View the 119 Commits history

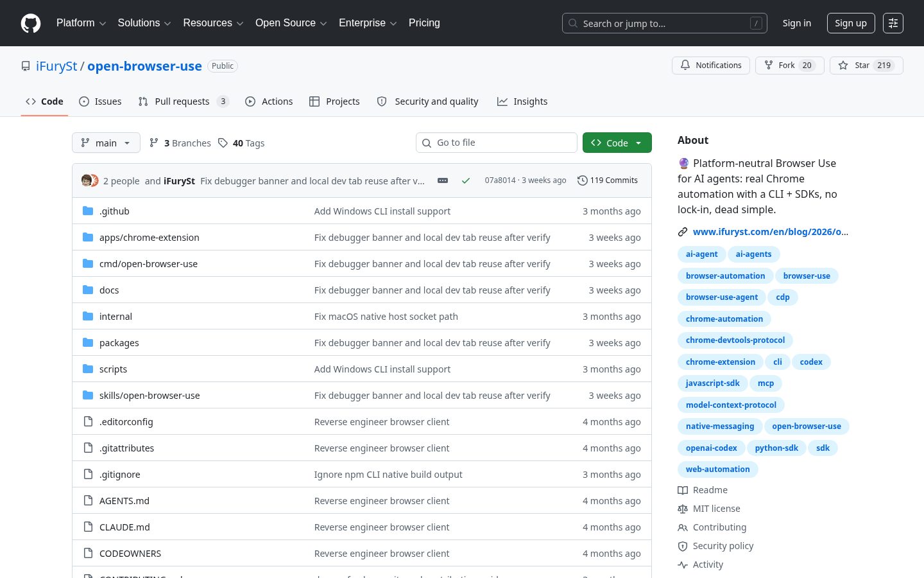click(608, 180)
